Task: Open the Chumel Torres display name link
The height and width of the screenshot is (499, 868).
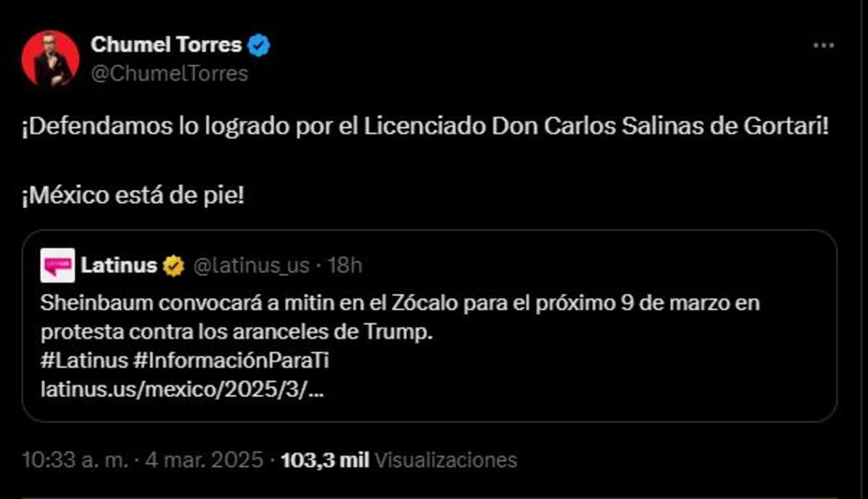Action: pos(166,45)
